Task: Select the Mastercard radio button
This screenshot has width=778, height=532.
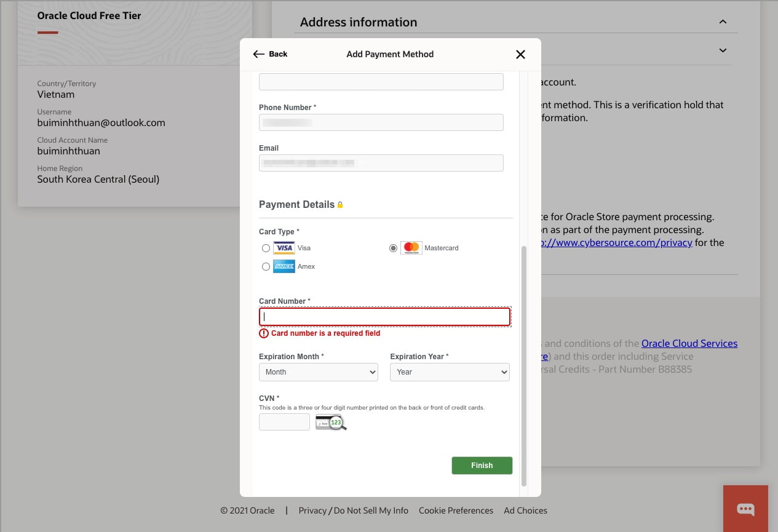Action: tap(393, 248)
